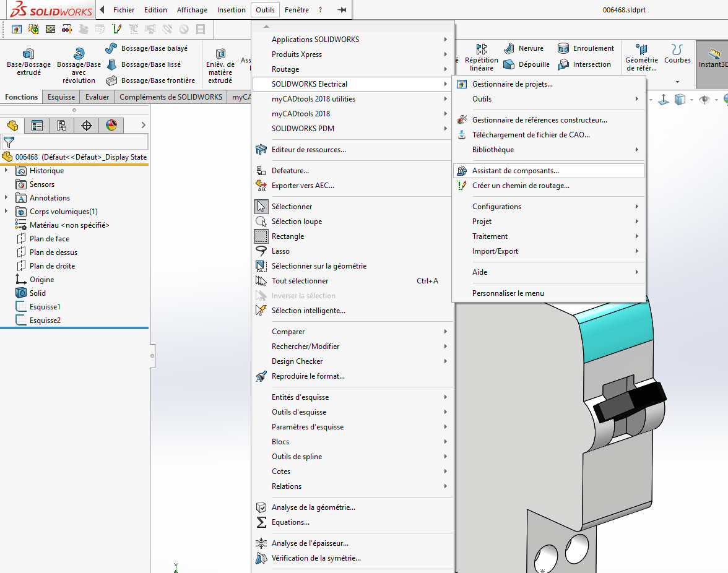This screenshot has width=728, height=573.
Task: Choose Rectangle selection mode
Action: click(353, 236)
